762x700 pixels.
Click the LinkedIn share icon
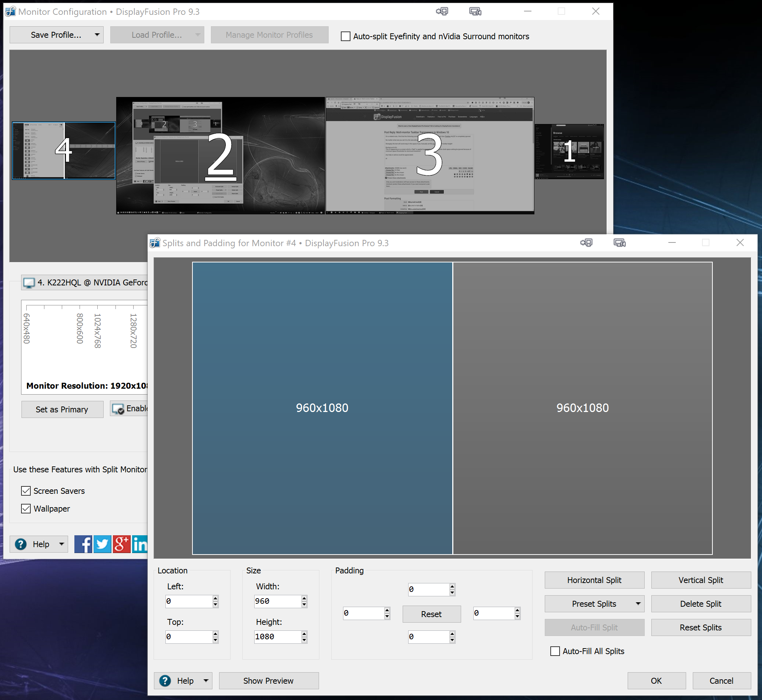tap(140, 544)
